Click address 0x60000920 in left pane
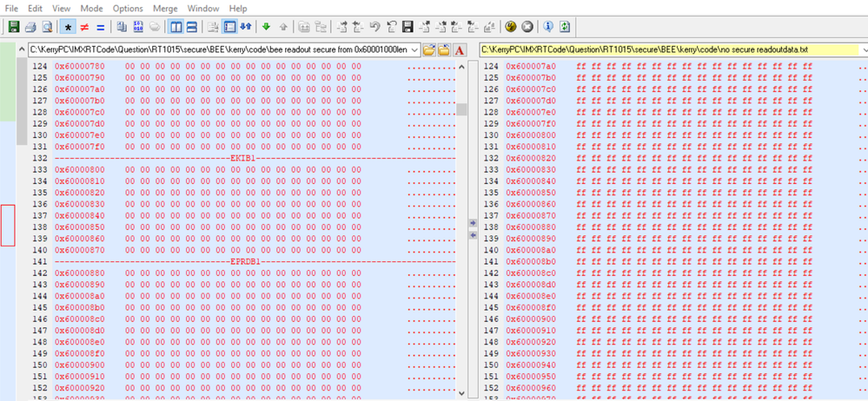The image size is (868, 401). pyautogui.click(x=80, y=387)
